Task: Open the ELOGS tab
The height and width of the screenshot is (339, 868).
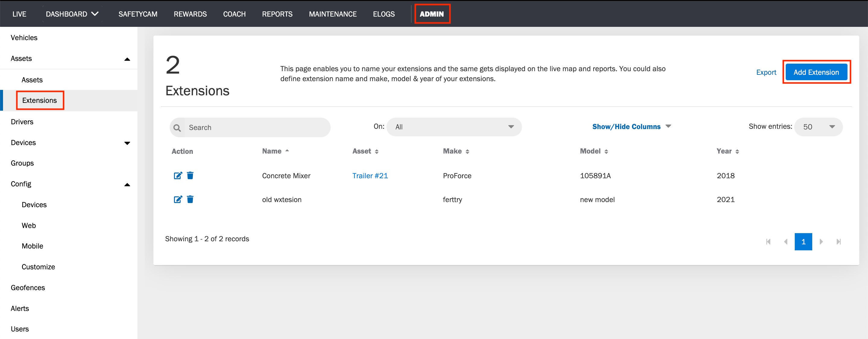Action: point(384,14)
